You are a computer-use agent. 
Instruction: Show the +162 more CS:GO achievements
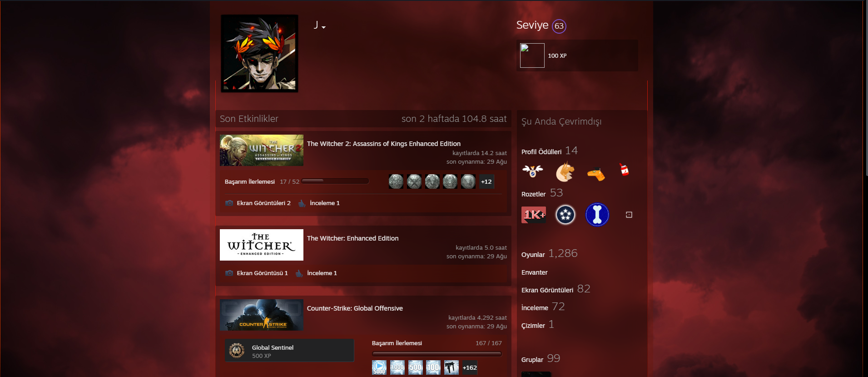tap(470, 367)
